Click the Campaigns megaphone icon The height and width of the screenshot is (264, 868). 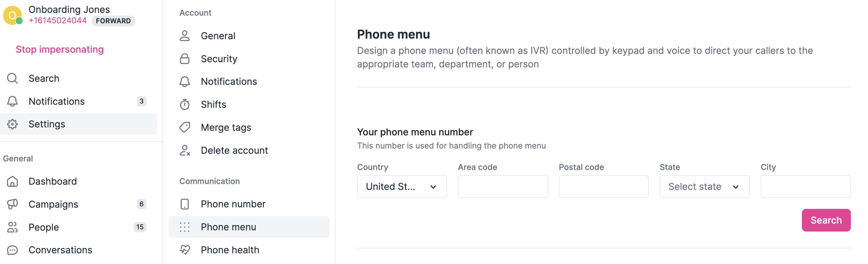[13, 204]
